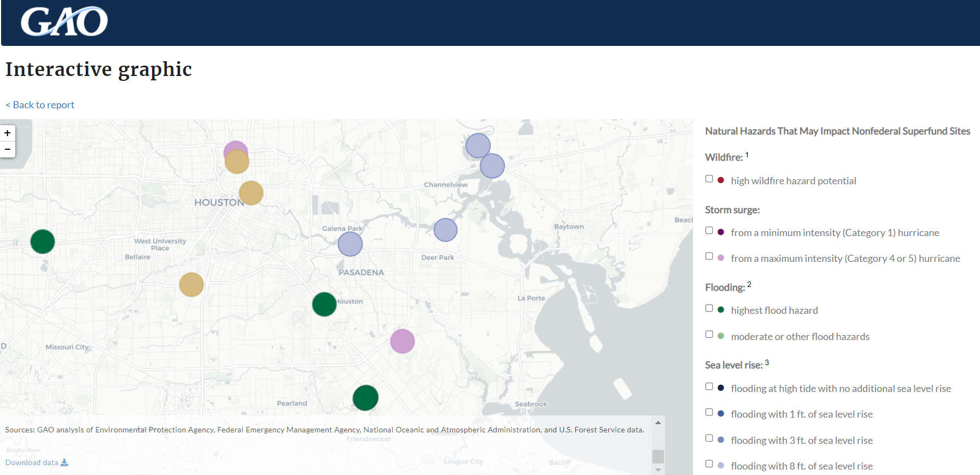Click the red wildfire legend dot

(721, 180)
